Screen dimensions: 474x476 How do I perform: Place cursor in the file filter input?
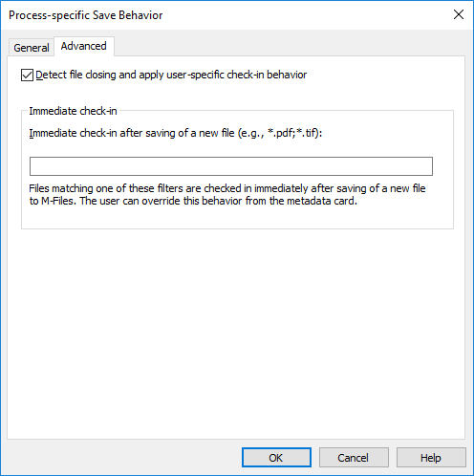tap(231, 166)
